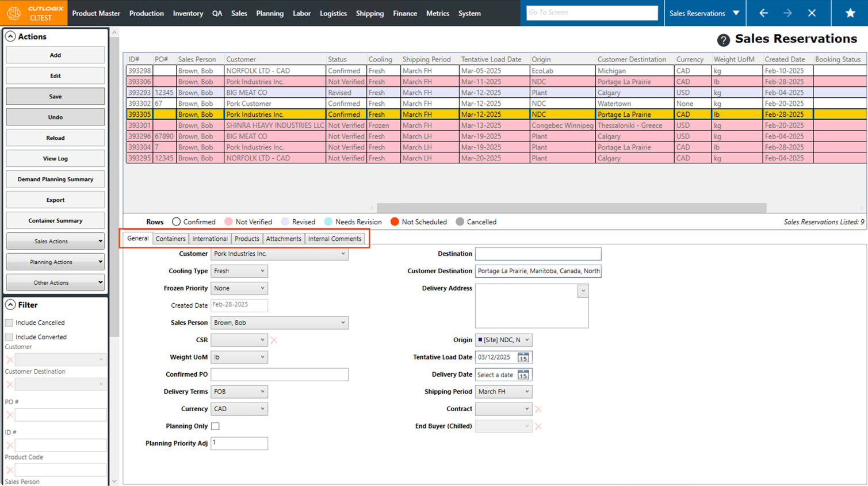The width and height of the screenshot is (868, 486).
Task: Open Delivery Date calendar picker
Action: pyautogui.click(x=523, y=375)
